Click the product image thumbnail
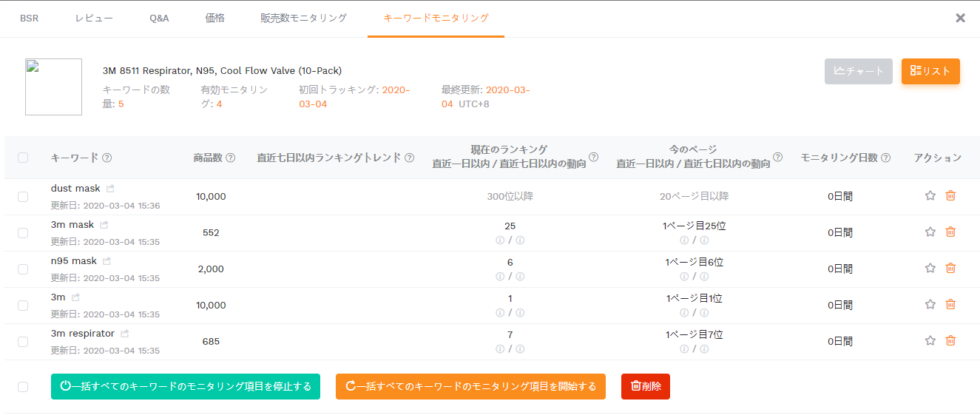 (x=53, y=87)
